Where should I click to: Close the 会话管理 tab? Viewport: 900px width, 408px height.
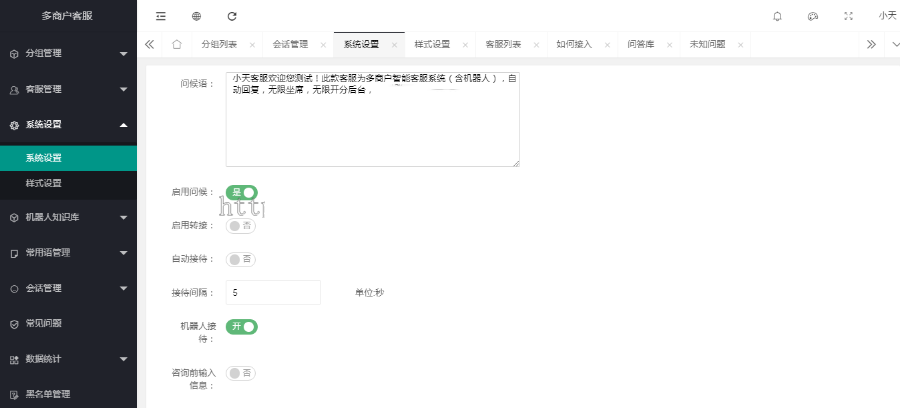(x=323, y=45)
